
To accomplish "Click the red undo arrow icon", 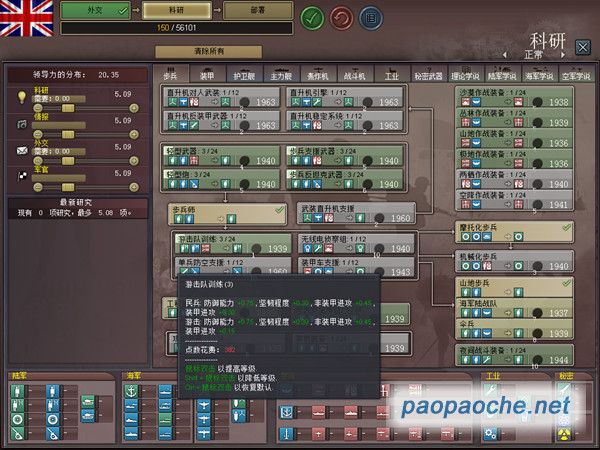I will (x=341, y=18).
